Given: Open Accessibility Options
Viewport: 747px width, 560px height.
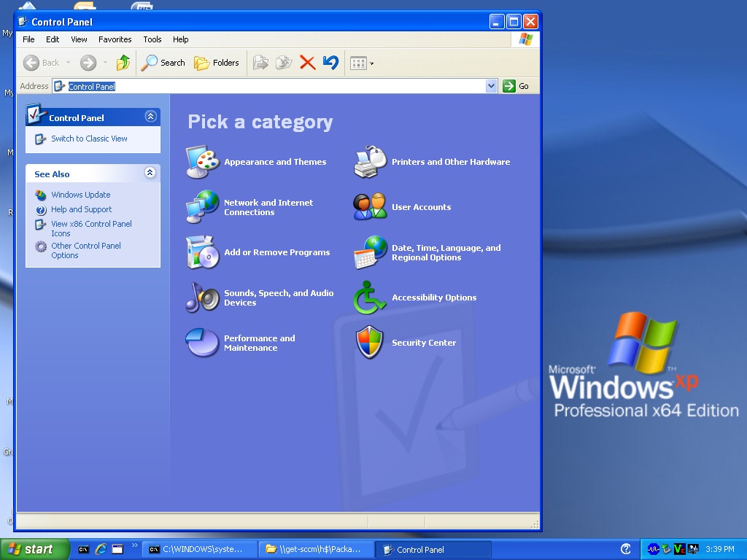Looking at the screenshot, I should click(x=434, y=297).
